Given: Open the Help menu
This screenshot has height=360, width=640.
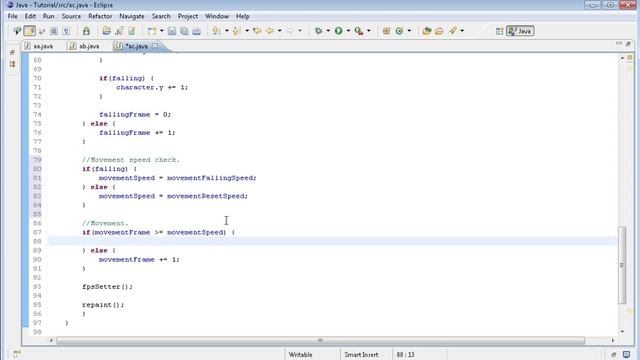Looking at the screenshot, I should point(242,16).
